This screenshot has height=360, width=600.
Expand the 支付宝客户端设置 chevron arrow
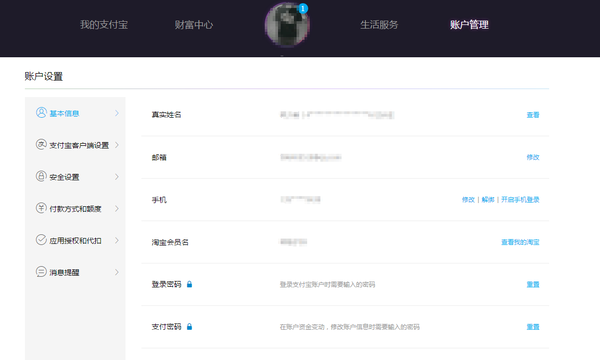pos(117,145)
